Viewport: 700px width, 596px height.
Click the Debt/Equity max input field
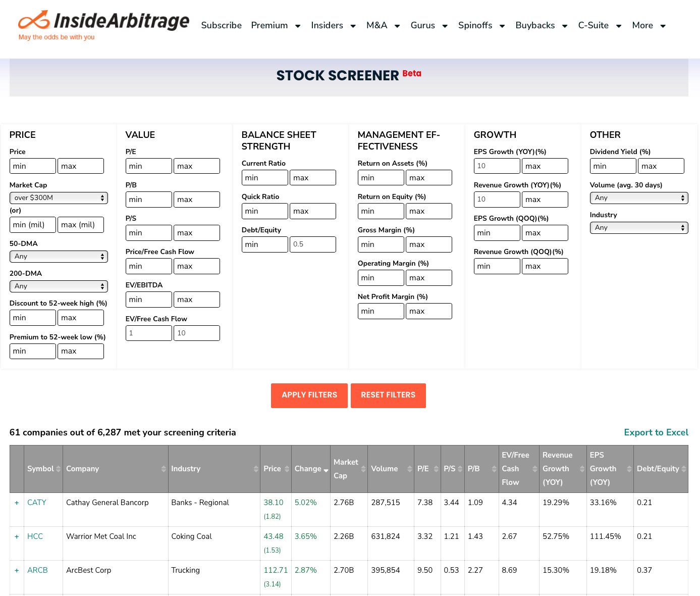coord(312,244)
